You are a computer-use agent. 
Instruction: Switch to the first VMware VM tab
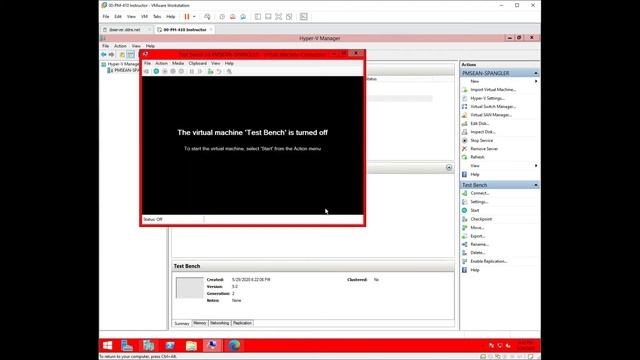[126, 30]
